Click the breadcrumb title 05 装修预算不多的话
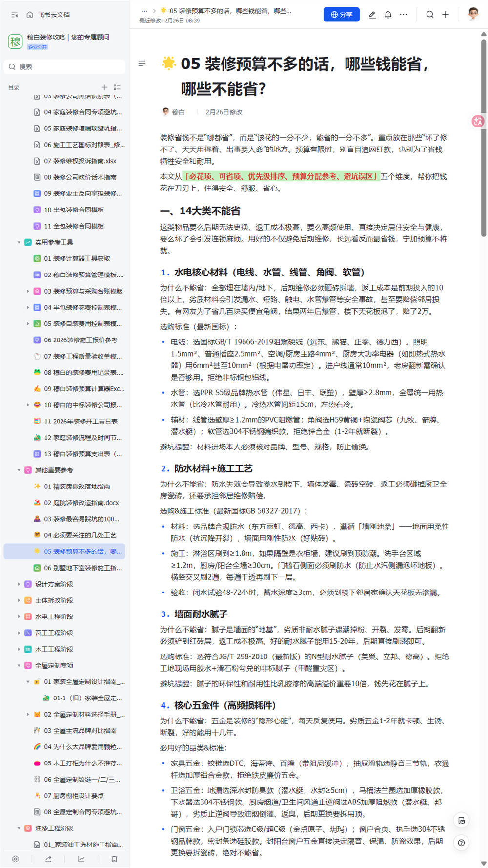The image size is (488, 868). 230,11
